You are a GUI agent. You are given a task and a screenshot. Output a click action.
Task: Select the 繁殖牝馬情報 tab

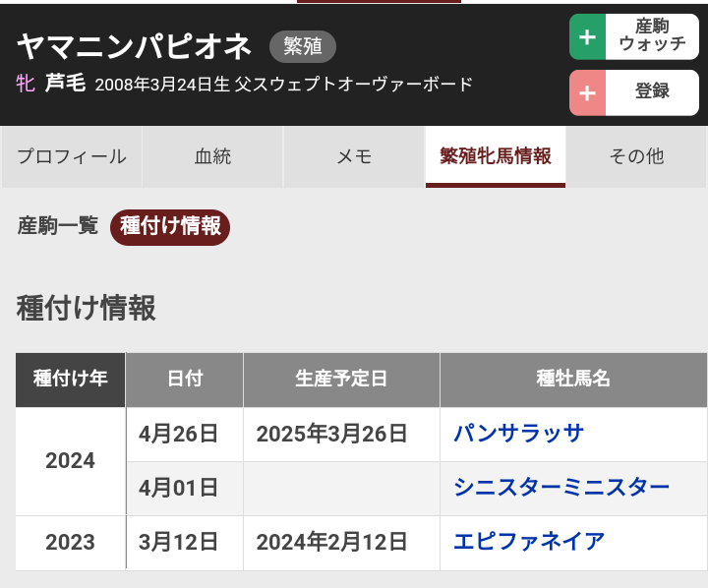(x=496, y=156)
